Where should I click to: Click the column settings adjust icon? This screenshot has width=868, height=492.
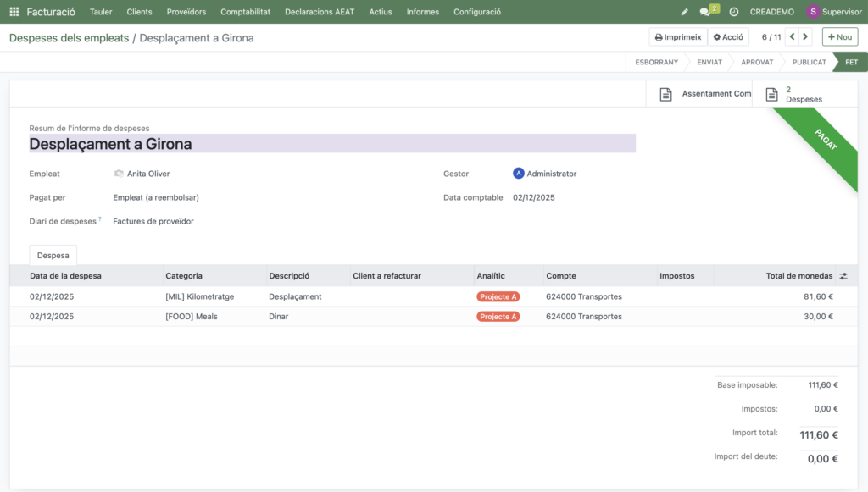(x=843, y=276)
